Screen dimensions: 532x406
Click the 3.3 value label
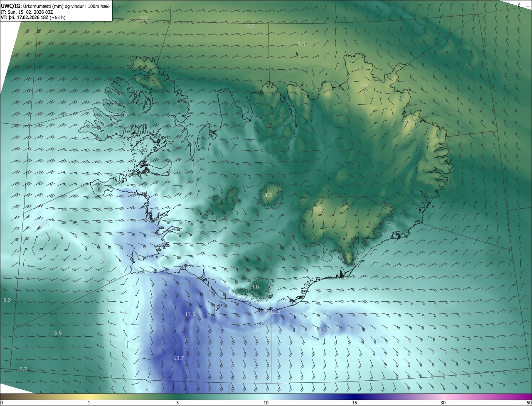pos(268,196)
